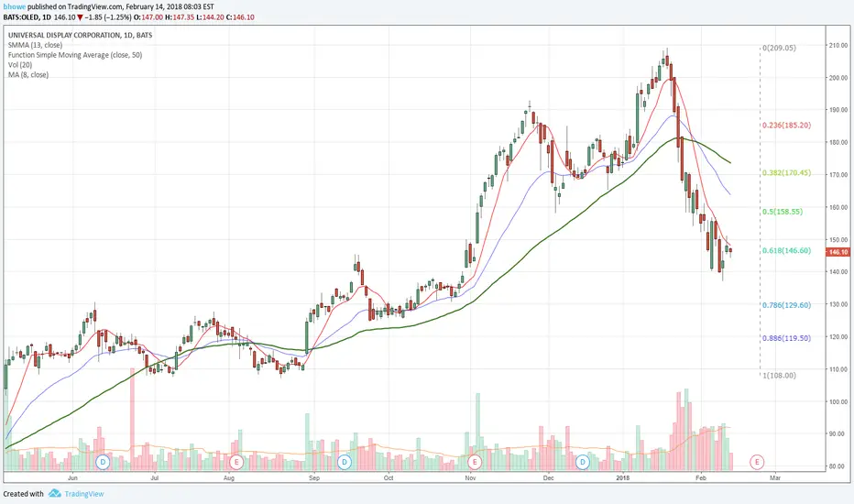This screenshot has width=854, height=504.
Task: Click the SMMA (13, close) indicator label
Action: 35,45
